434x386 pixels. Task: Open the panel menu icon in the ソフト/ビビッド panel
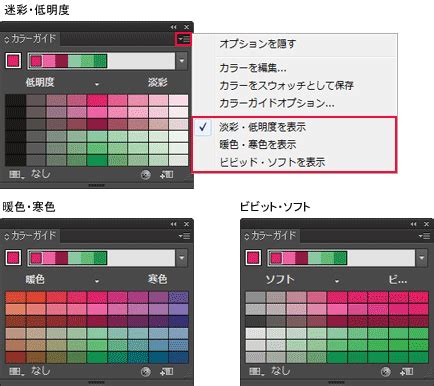pyautogui.click(x=424, y=236)
